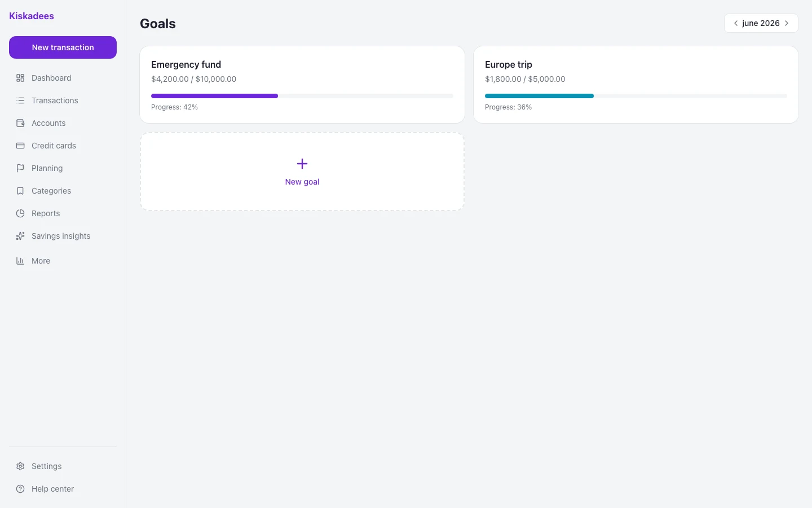812x508 pixels.
Task: Click the Reports pie chart icon
Action: coord(20,213)
